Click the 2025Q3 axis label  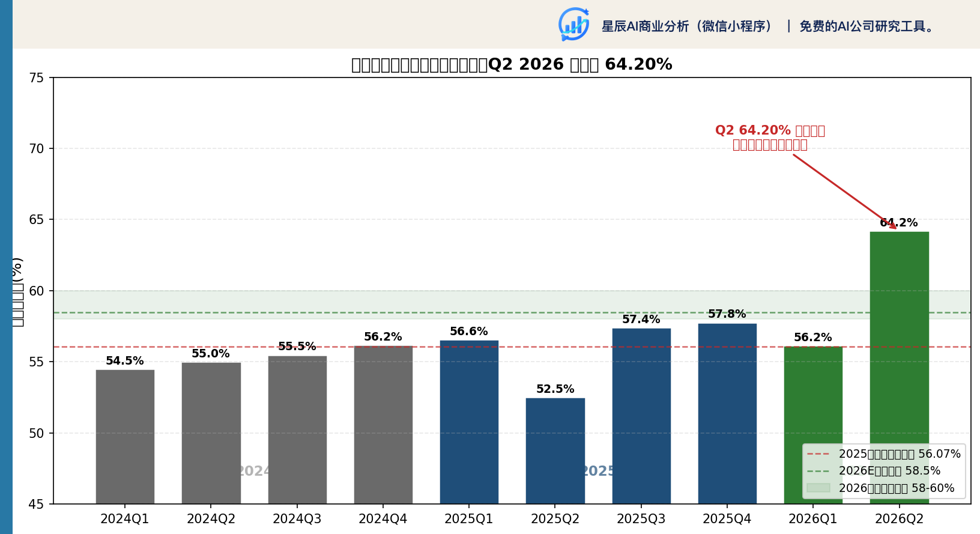tap(641, 519)
